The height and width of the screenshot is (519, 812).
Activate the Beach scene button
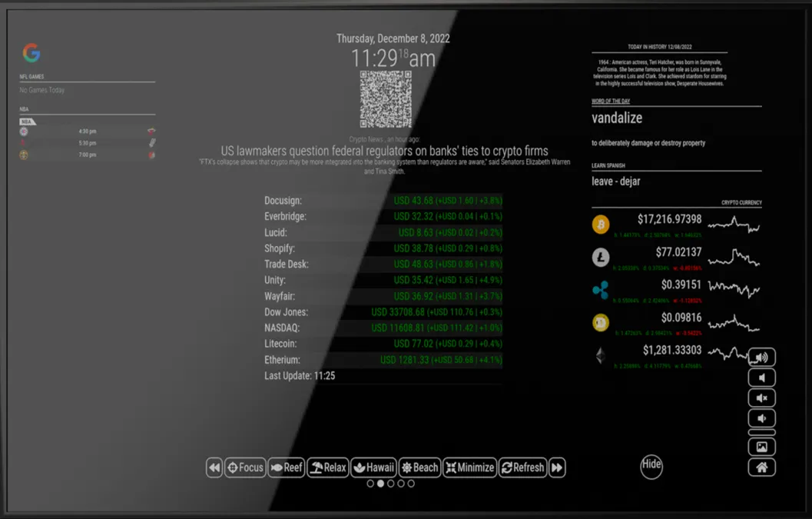(x=419, y=467)
